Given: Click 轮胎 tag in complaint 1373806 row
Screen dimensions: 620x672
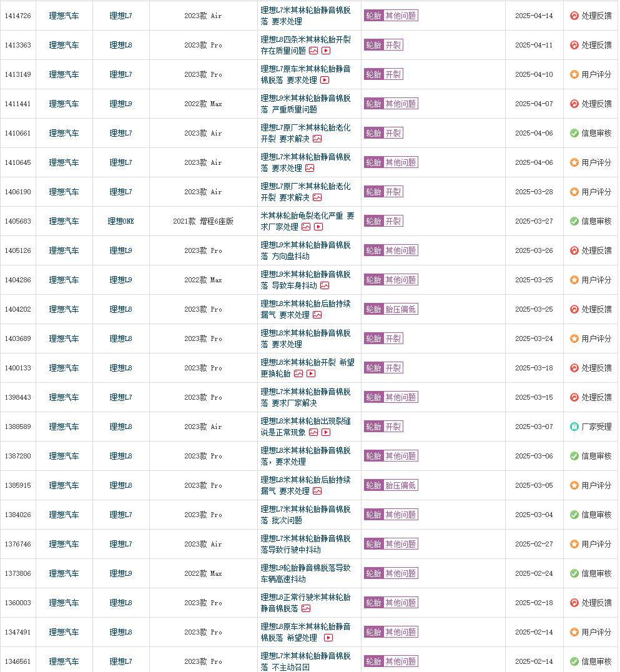Looking at the screenshot, I should pyautogui.click(x=373, y=573).
